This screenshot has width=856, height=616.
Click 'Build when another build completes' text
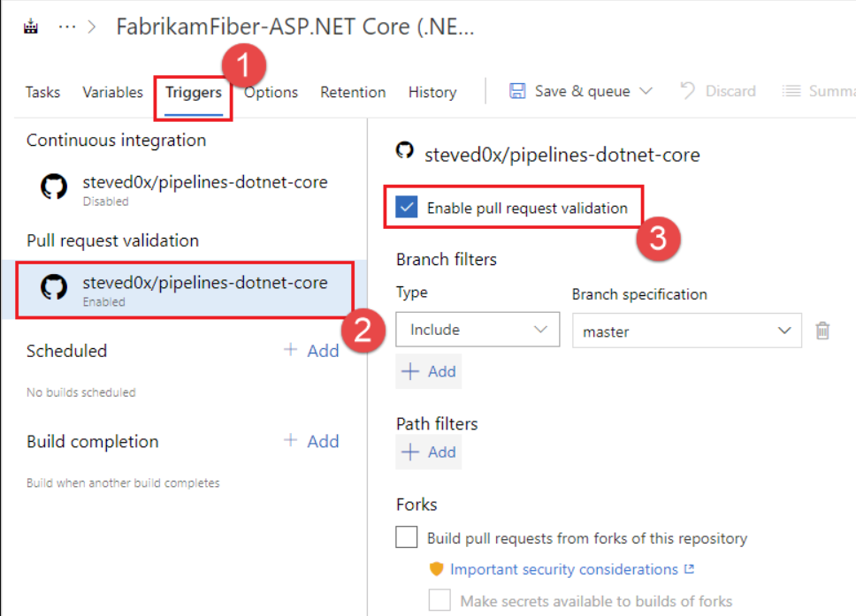(123, 483)
